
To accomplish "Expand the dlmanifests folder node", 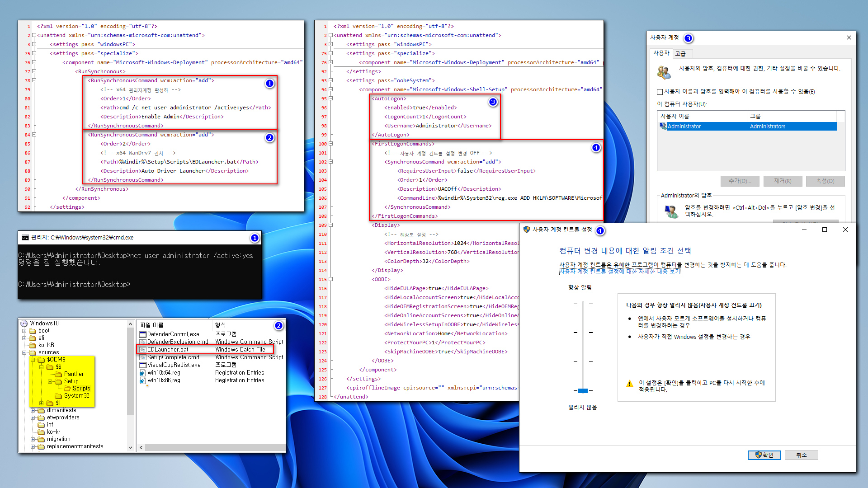I will click(33, 410).
